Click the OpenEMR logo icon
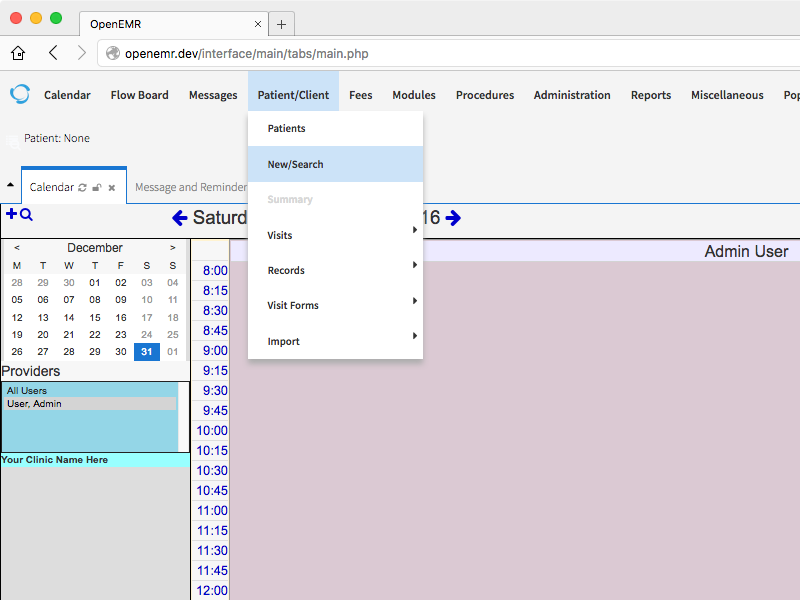 click(x=20, y=94)
